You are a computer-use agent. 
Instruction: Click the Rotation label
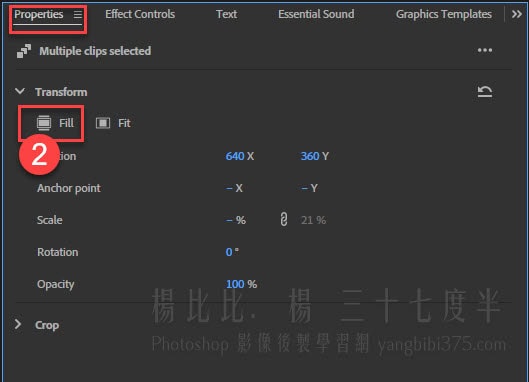click(58, 252)
